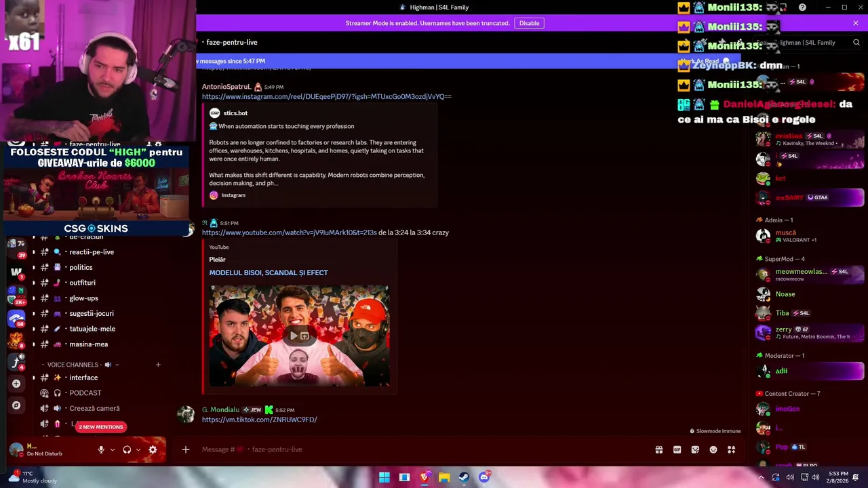Open the Instagram reel link
This screenshot has height=488, width=868.
tap(326, 96)
